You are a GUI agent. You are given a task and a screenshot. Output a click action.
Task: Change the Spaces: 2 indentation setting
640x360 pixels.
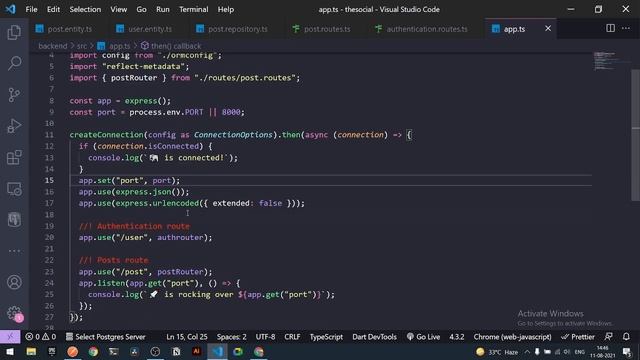(231, 337)
